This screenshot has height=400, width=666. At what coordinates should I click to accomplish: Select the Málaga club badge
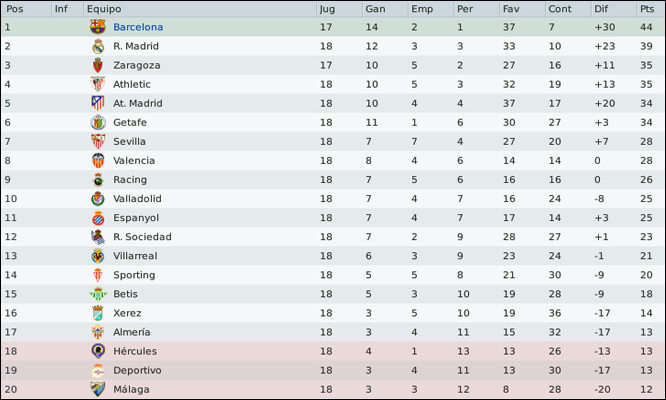pos(98,389)
